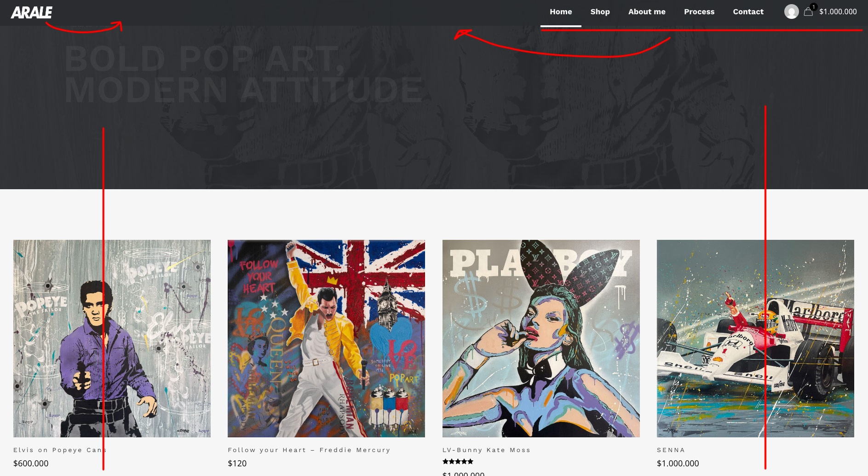The height and width of the screenshot is (476, 868).
Task: Click Follow your Heart – Freddie Mercury title
Action: [309, 450]
